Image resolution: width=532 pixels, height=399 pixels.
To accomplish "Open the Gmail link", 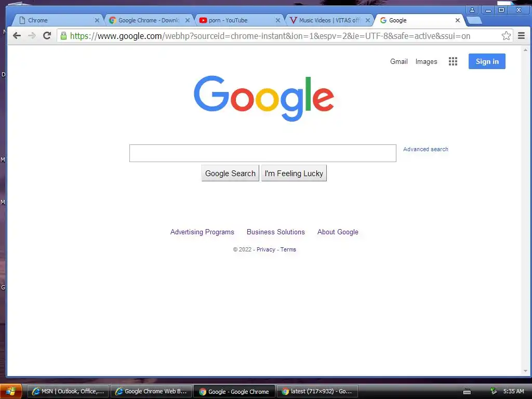I will coord(398,61).
